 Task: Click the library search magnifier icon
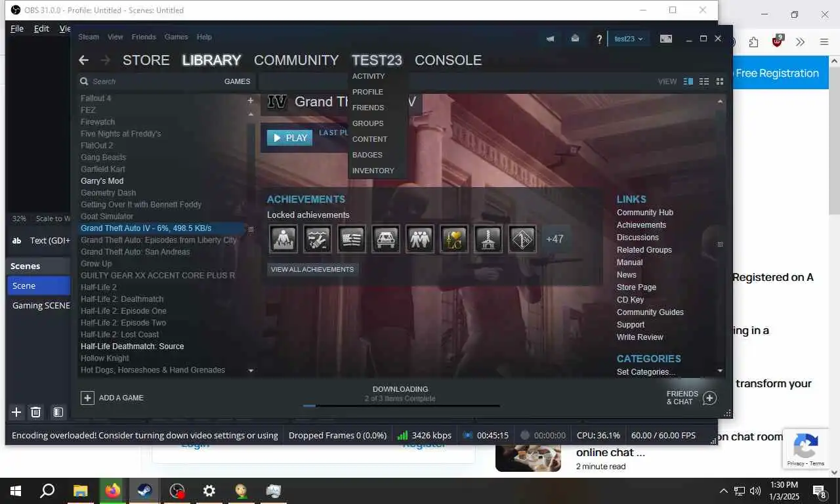[84, 81]
